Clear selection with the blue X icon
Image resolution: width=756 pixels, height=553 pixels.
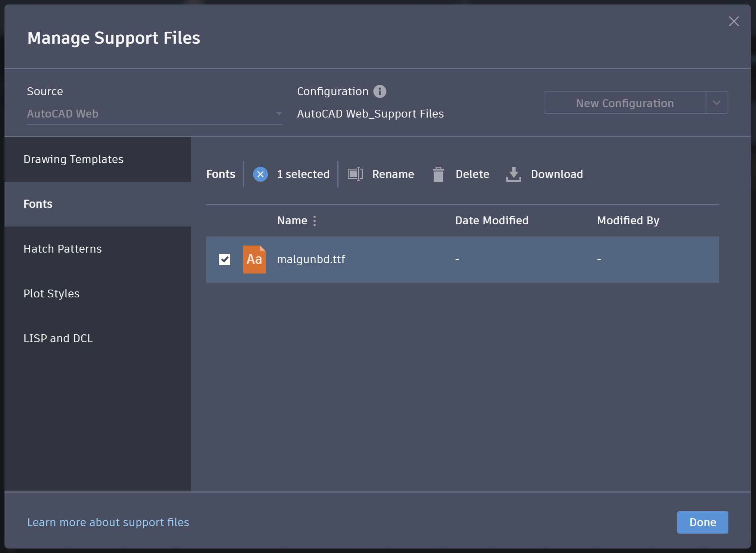coord(260,174)
